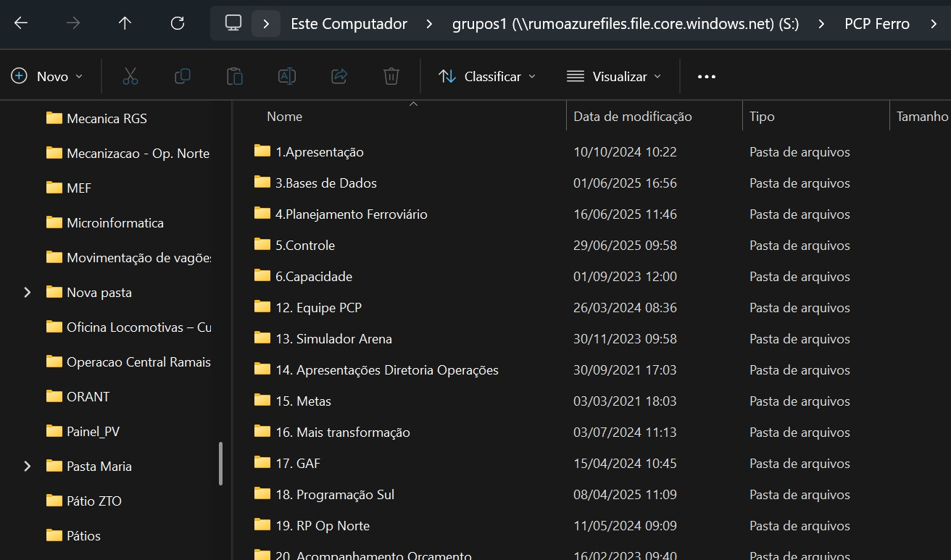
Task: Click the PCP Ferro breadcrumb
Action: 877,24
